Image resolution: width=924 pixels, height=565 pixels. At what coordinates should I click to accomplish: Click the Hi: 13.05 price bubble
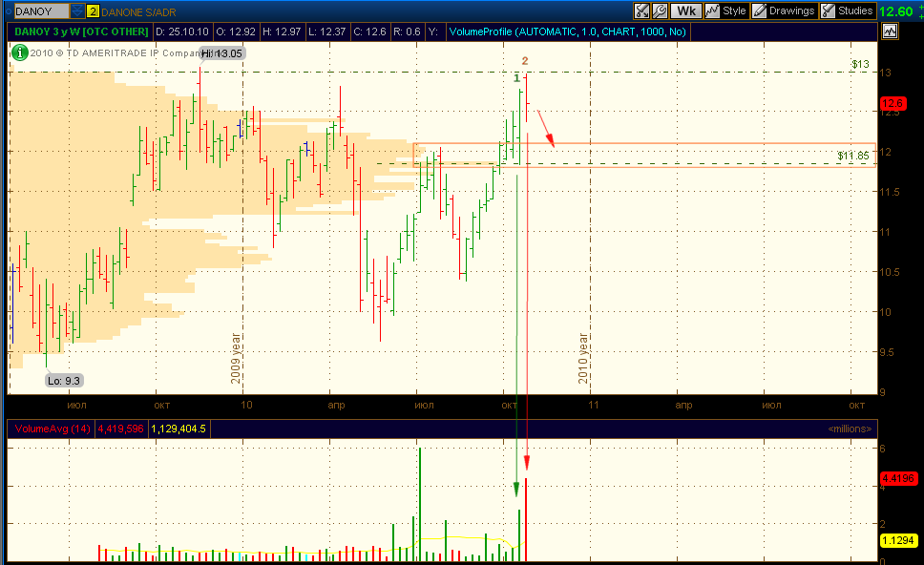point(221,53)
